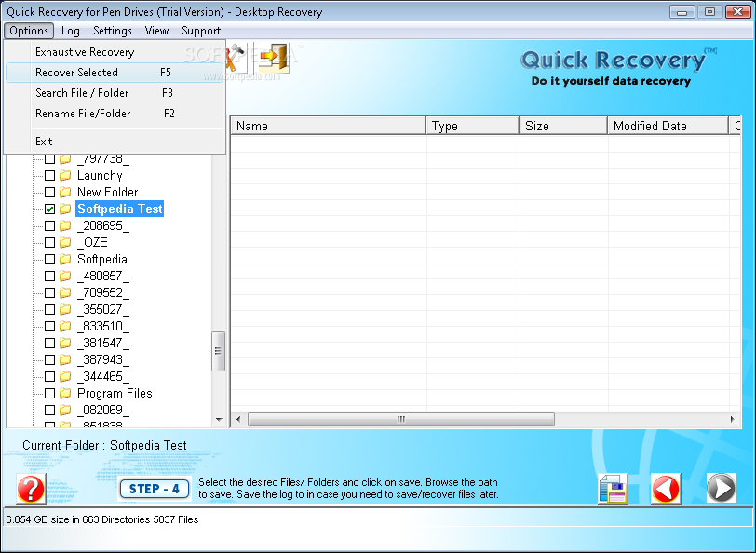Click the Current Folder : Softpedia Test text
This screenshot has width=756, height=553.
pos(104,446)
